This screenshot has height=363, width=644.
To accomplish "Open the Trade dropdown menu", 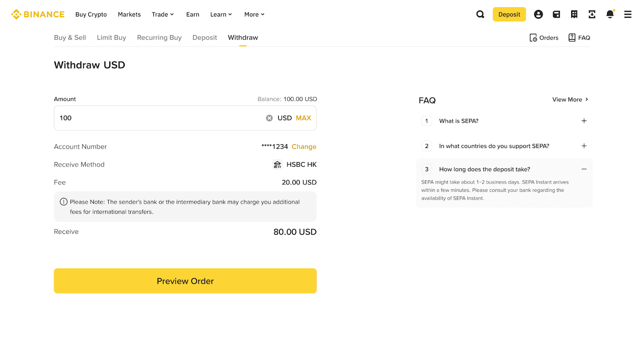I will [163, 14].
